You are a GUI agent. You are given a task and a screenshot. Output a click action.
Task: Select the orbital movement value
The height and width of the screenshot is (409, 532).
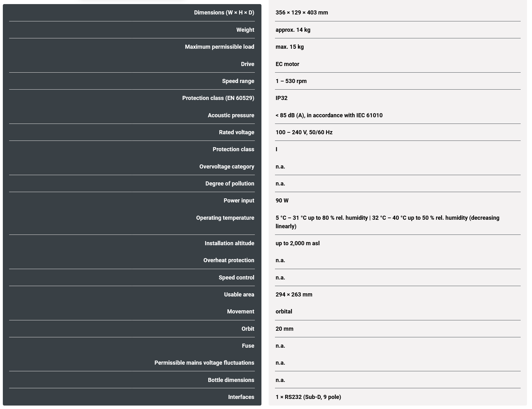click(283, 312)
